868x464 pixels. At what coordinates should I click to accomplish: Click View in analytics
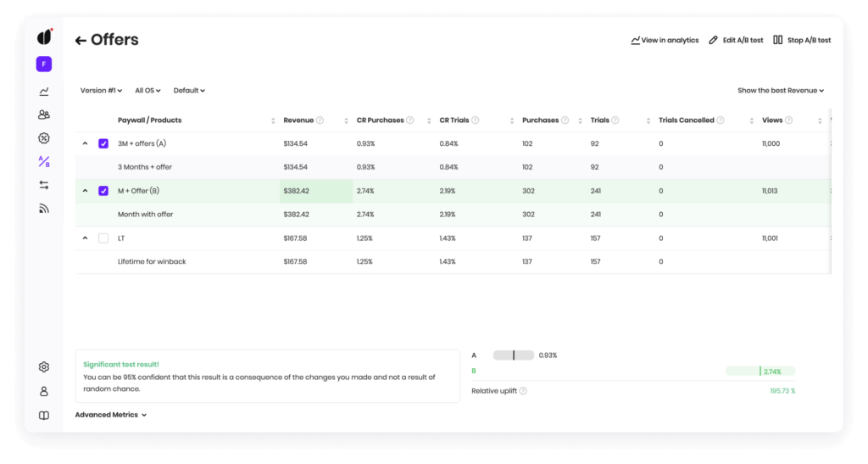(x=665, y=41)
